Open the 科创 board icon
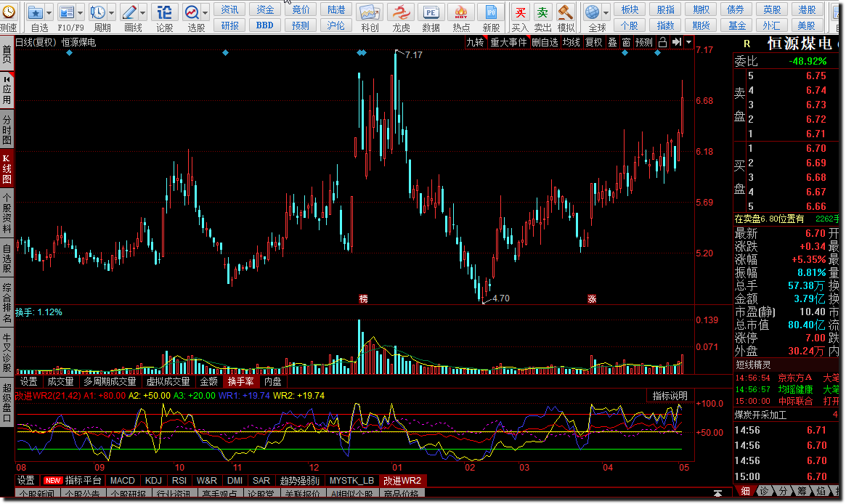Screen dimensions: 846x504 coord(370,12)
